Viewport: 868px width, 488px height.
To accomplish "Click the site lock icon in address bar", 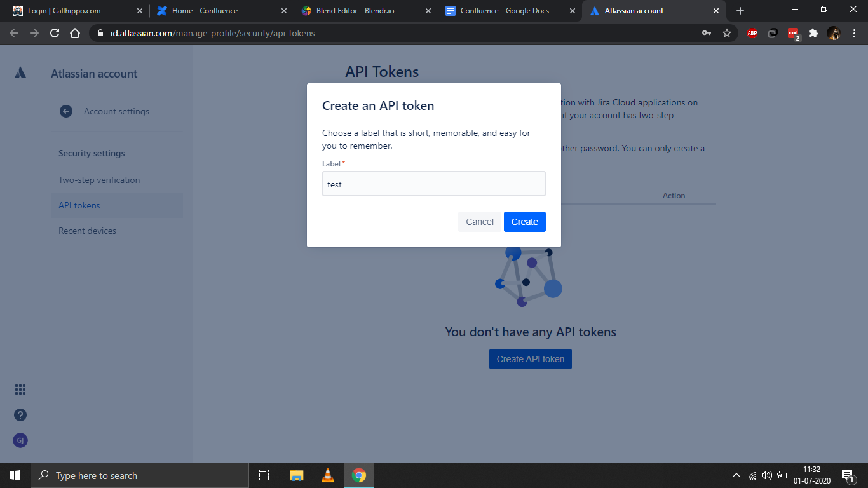I will click(x=100, y=33).
